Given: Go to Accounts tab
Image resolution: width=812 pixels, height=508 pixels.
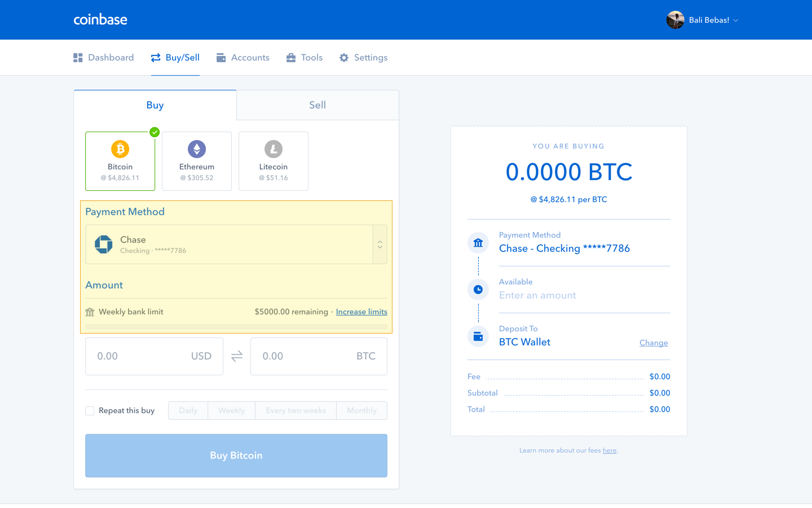Looking at the screenshot, I should tap(243, 58).
